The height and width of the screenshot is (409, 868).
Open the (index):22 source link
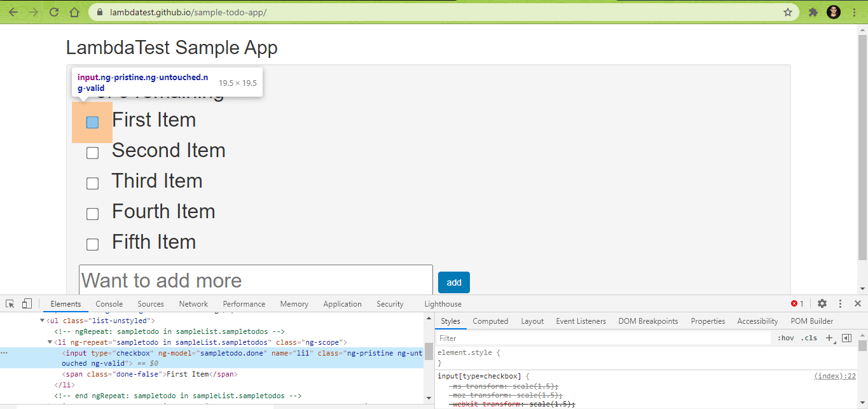(834, 376)
